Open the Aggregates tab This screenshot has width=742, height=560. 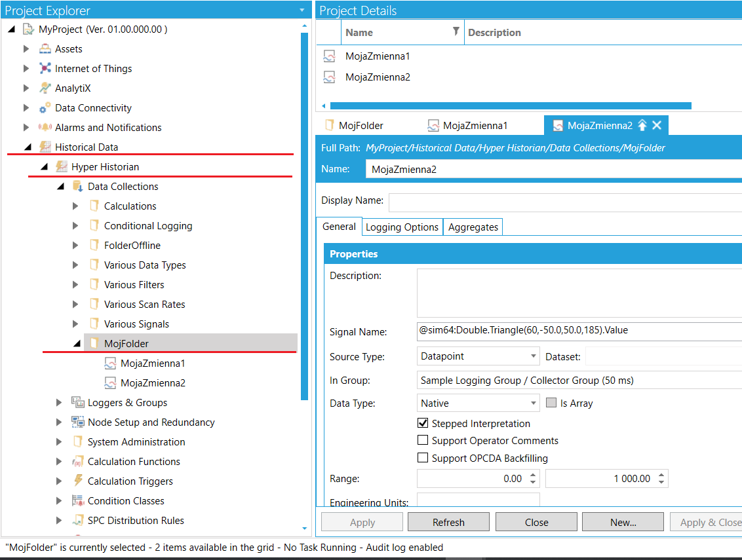473,227
